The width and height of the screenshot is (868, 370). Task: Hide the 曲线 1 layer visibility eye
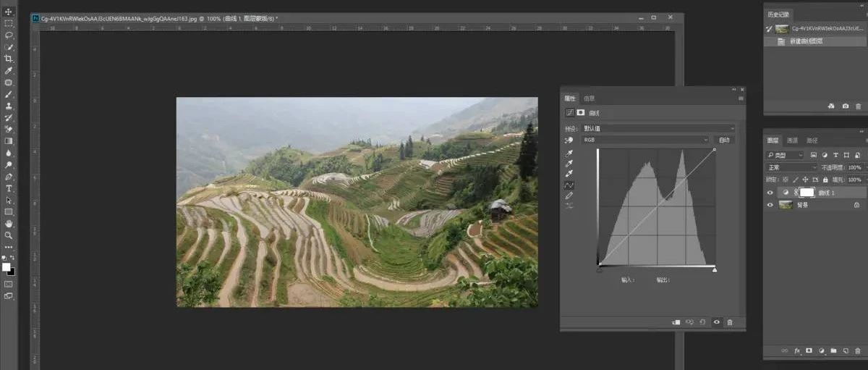(771, 193)
